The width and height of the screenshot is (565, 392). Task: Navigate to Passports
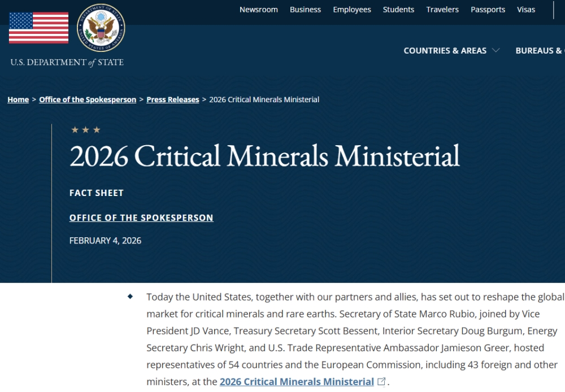pos(488,10)
